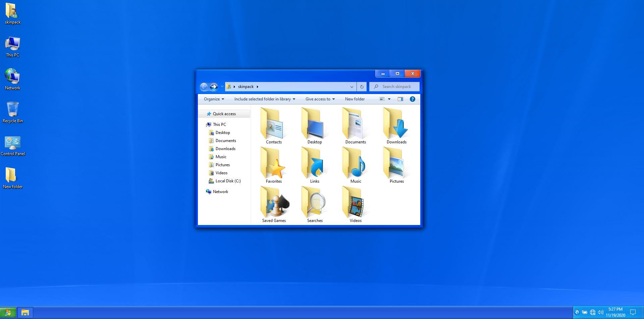The image size is (644, 319).
Task: Expand the Give access to dropdown
Action: click(x=320, y=99)
